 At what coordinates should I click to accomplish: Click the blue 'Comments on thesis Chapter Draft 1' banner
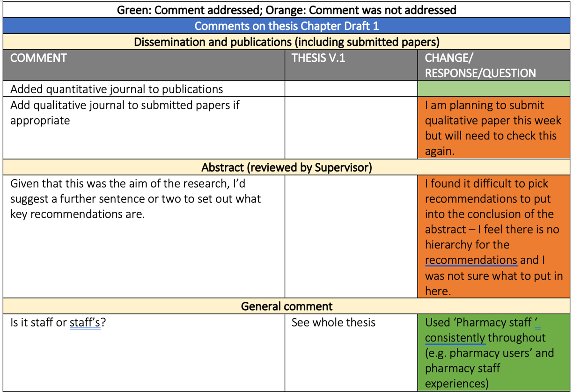[286, 26]
